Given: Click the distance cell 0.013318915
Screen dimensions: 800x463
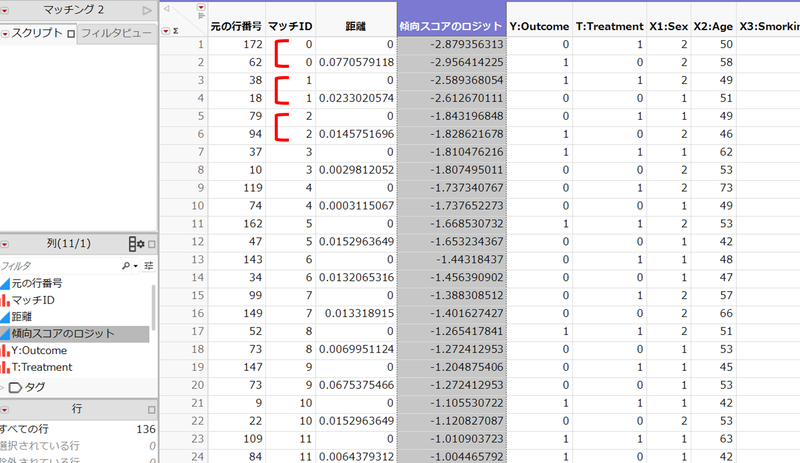Looking at the screenshot, I should tap(356, 313).
